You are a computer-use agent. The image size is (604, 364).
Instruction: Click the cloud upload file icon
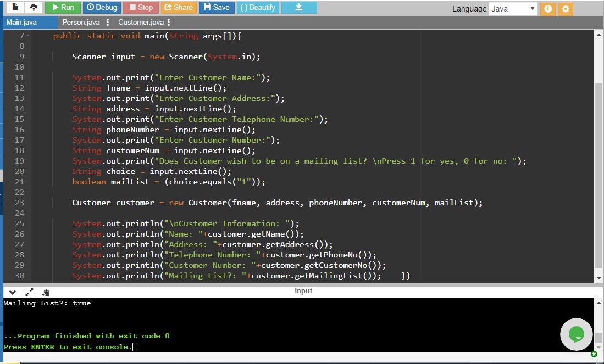(34, 7)
